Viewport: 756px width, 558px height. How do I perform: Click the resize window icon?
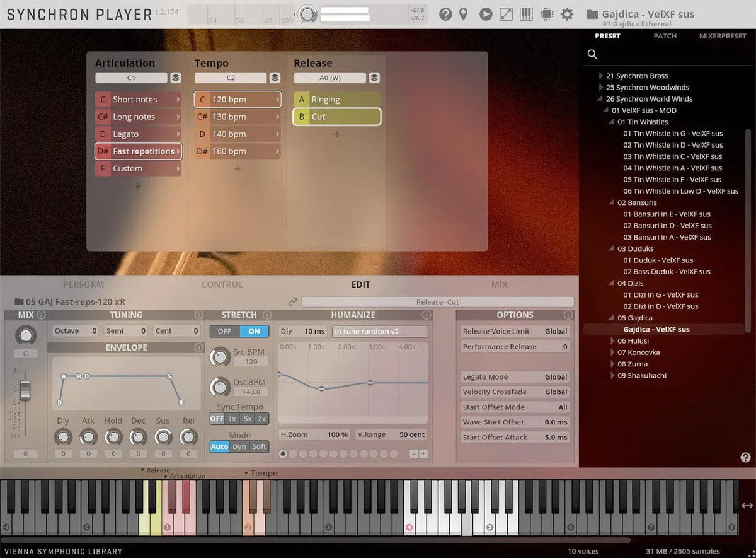point(506,14)
